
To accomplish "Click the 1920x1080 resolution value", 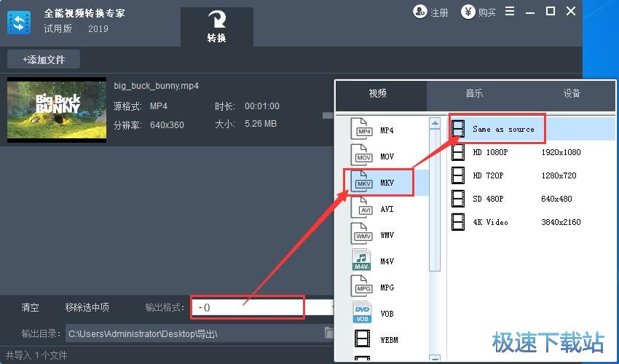I will click(561, 152).
